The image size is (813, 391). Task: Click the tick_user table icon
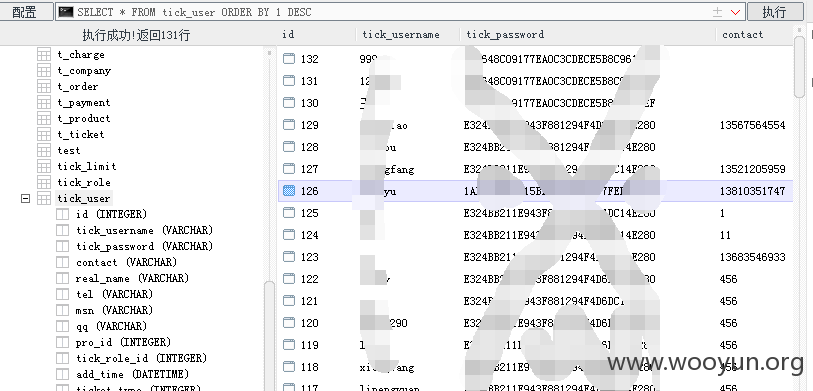coord(44,198)
